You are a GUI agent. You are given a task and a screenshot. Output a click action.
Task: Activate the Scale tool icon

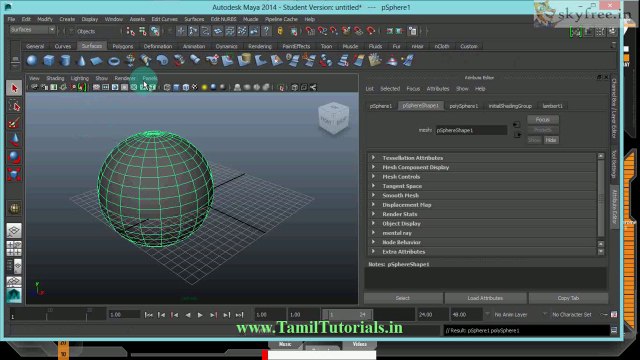(x=14, y=174)
